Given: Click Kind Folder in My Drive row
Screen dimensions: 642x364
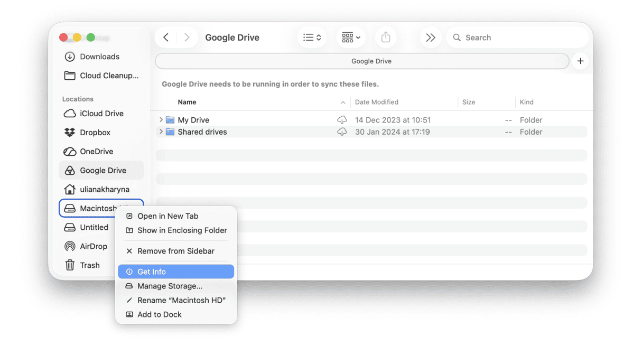Looking at the screenshot, I should (x=531, y=120).
